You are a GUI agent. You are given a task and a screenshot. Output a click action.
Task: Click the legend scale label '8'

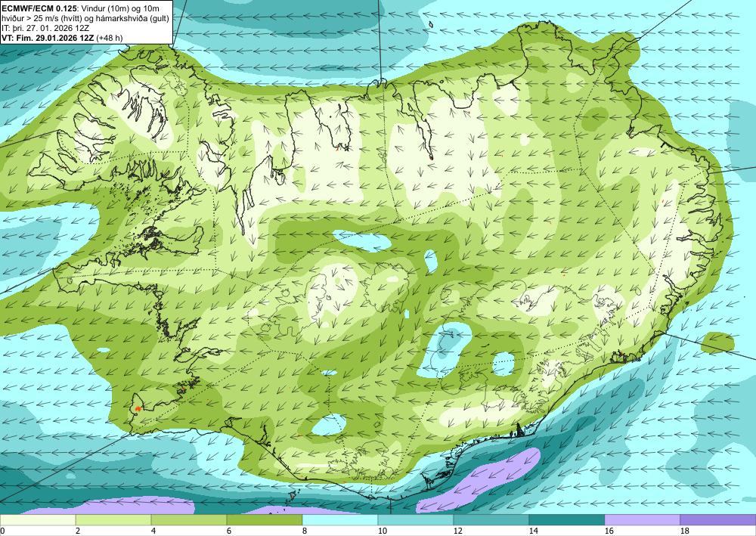(x=305, y=531)
